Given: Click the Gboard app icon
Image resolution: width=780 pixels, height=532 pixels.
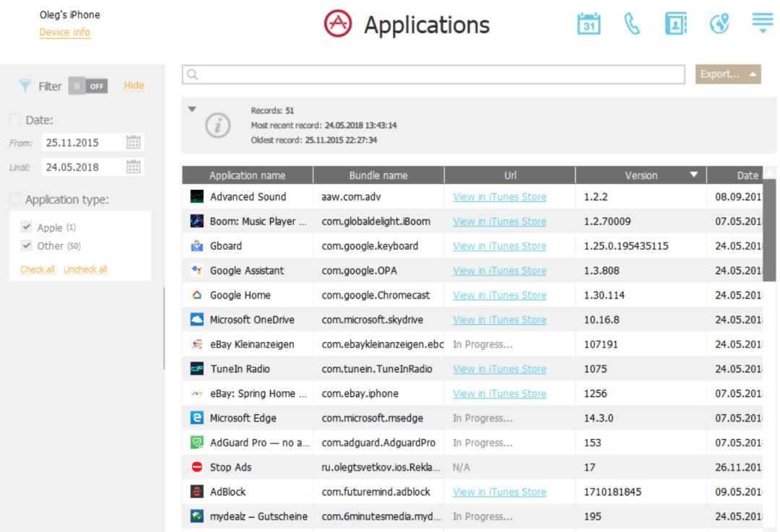Looking at the screenshot, I should pos(197,245).
